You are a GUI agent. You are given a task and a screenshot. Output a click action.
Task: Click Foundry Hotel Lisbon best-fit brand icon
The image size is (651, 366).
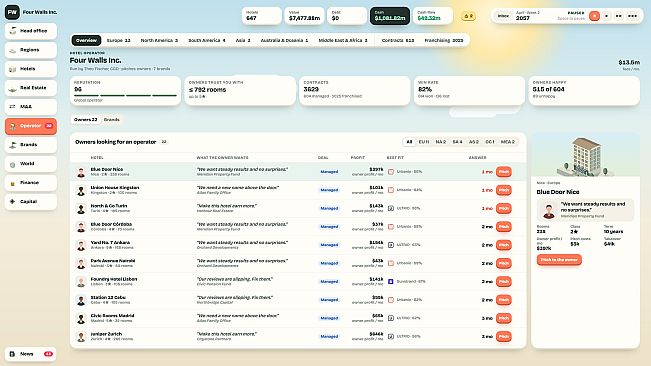tap(391, 282)
